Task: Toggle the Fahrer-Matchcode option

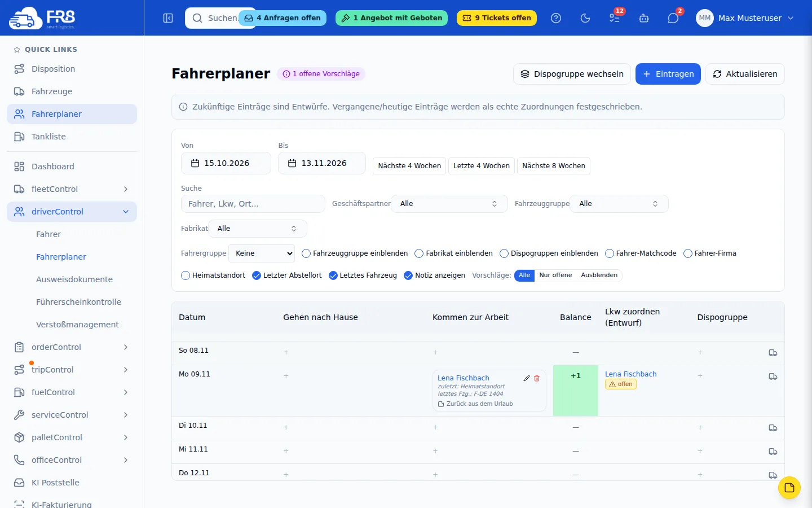Action: tap(610, 253)
